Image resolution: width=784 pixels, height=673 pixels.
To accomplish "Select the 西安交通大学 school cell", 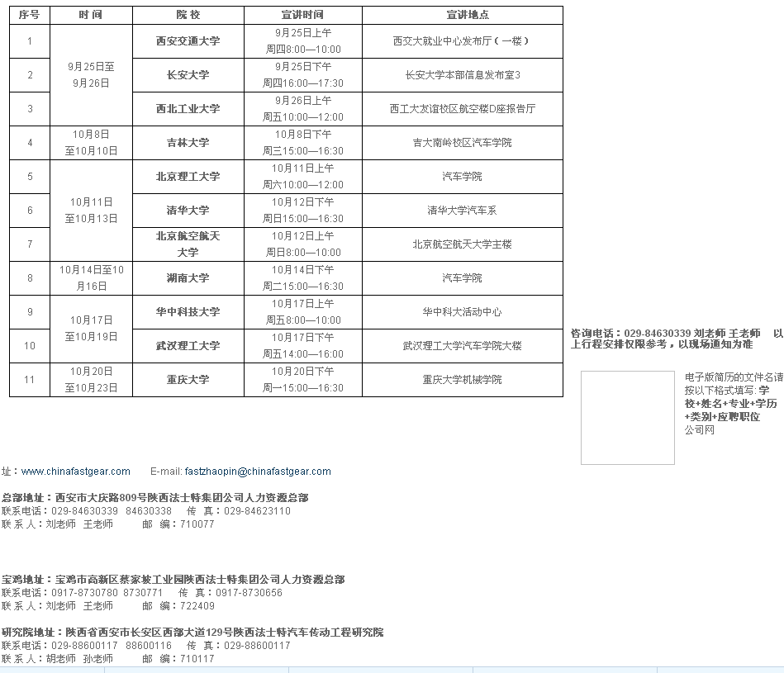I will pyautogui.click(x=188, y=40).
